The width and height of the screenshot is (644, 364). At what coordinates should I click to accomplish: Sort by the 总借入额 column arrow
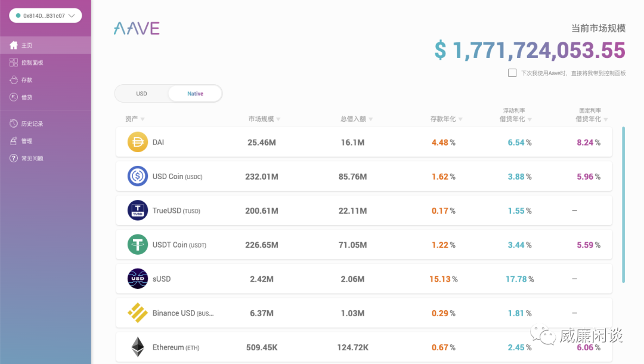pos(371,119)
